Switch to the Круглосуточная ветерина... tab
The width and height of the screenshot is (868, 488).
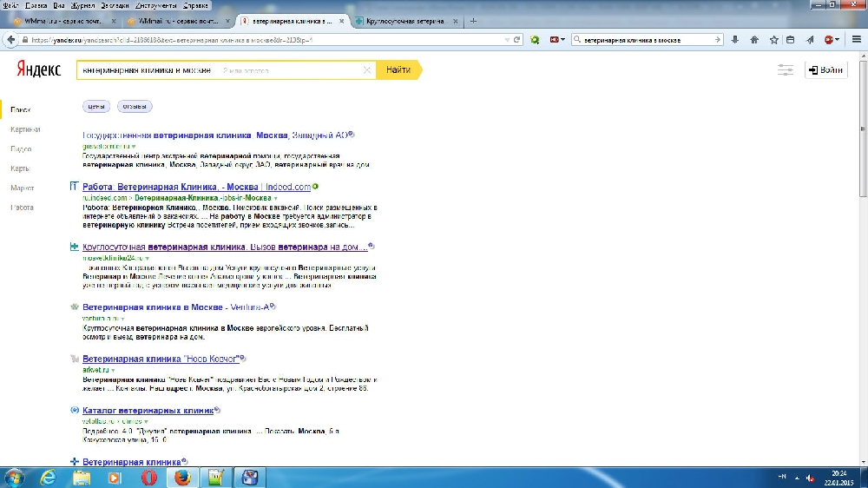pos(404,21)
